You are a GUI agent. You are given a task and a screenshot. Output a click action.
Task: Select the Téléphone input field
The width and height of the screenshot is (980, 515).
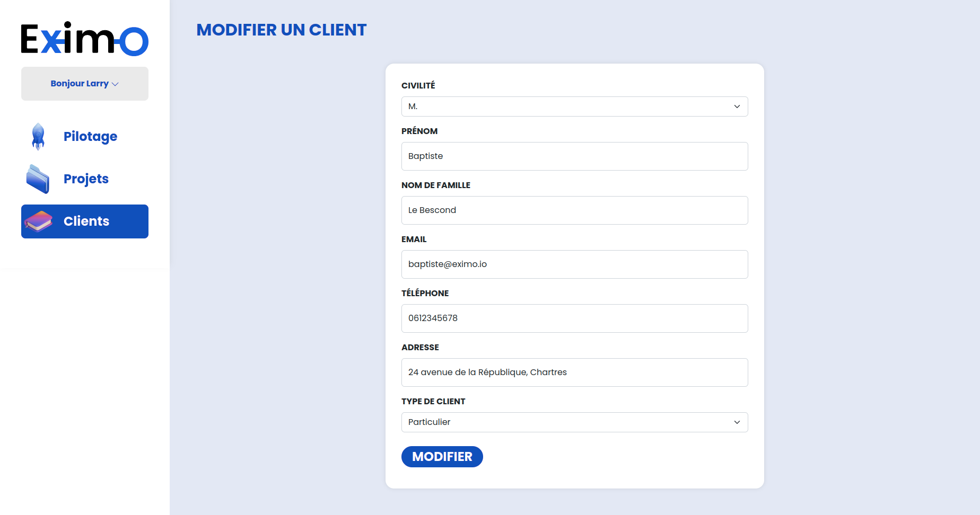click(x=574, y=318)
